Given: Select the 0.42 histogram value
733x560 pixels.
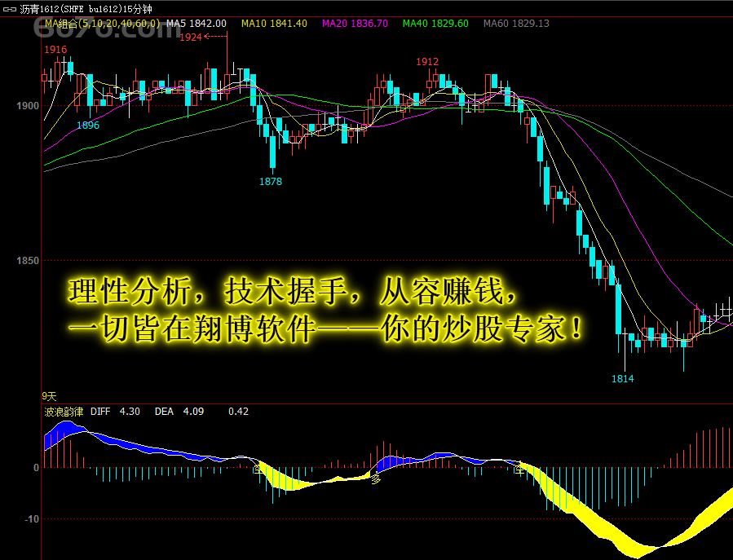Looking at the screenshot, I should click(238, 412).
